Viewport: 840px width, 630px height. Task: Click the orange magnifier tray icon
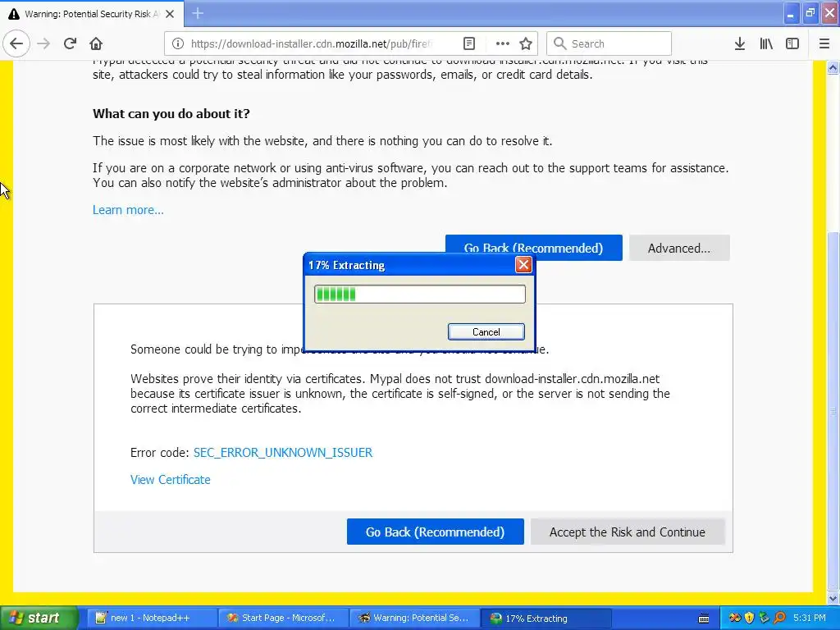point(779,618)
